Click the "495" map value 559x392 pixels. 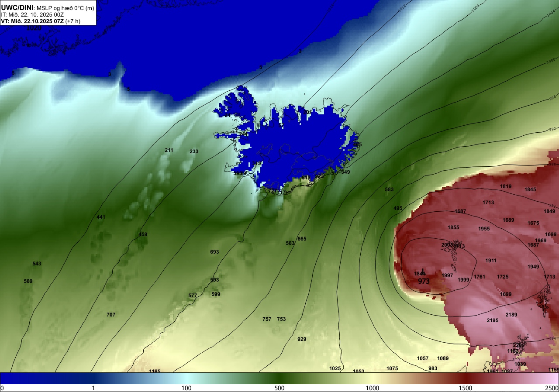(398, 208)
